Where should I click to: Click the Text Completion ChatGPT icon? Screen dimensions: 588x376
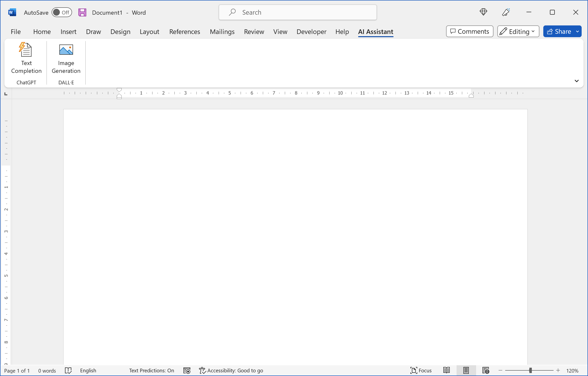(26, 50)
